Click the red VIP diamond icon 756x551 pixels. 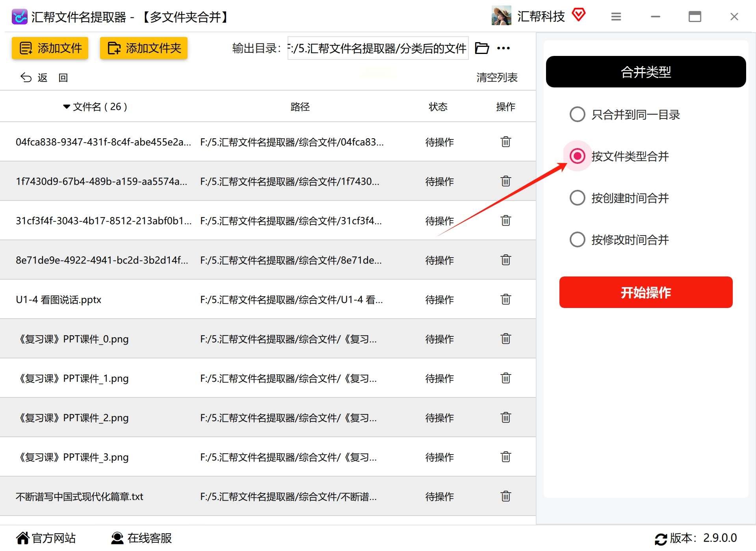click(579, 15)
